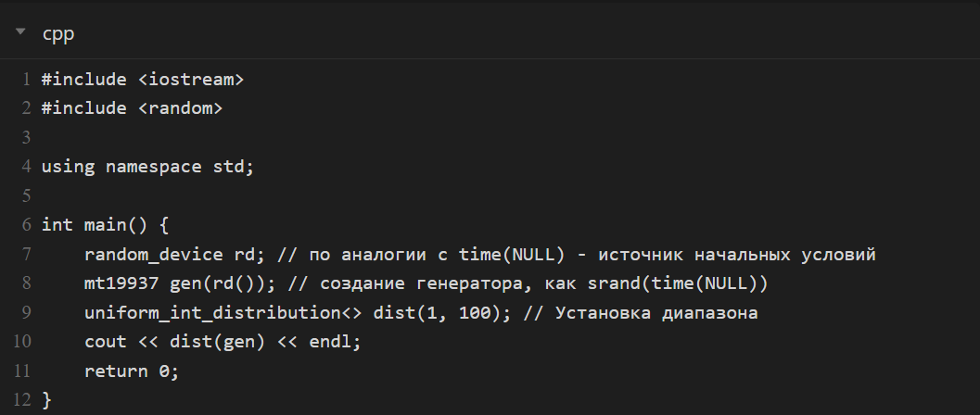Click line number 1 in the gutter
This screenshot has width=980, height=415.
pyautogui.click(x=25, y=79)
